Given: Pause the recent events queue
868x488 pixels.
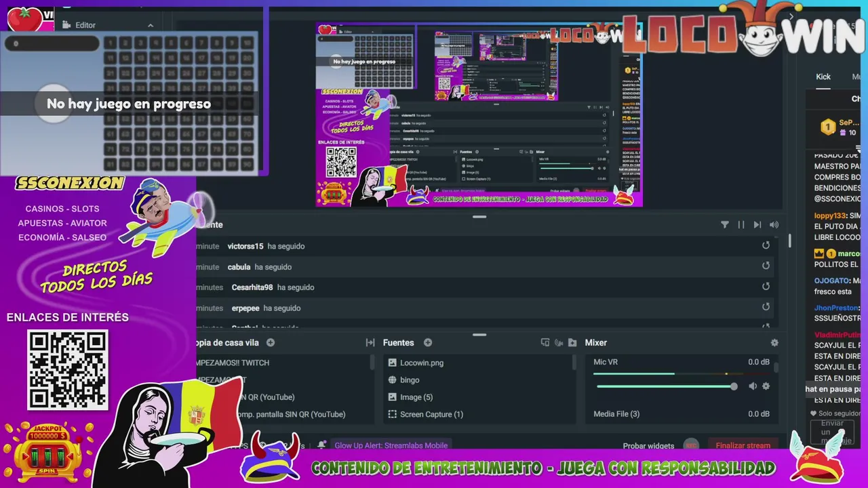Looking at the screenshot, I should click(741, 225).
